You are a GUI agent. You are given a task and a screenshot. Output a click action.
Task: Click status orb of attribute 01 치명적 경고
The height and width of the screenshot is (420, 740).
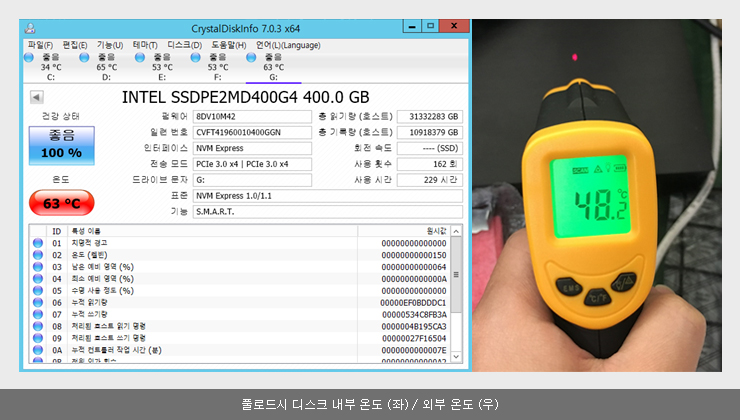pos(38,243)
